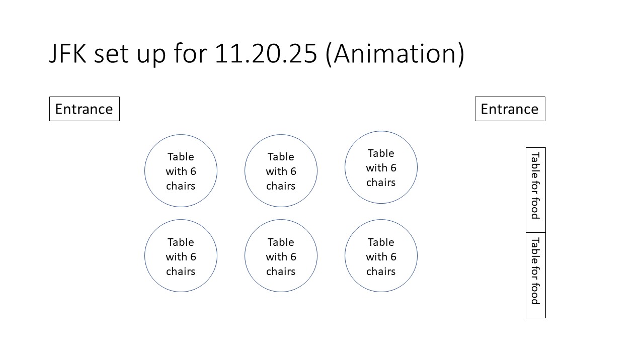The image size is (644, 362).
Task: Select the bottom-left table circle
Action: 181,256
